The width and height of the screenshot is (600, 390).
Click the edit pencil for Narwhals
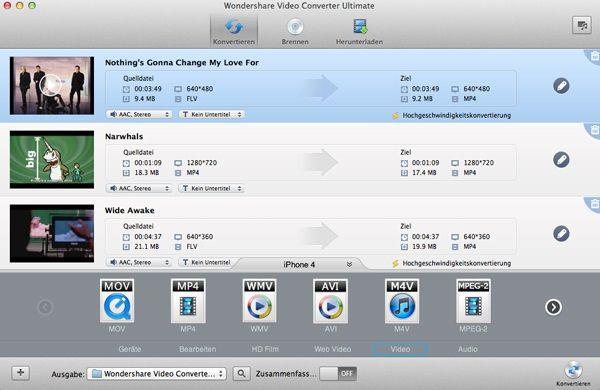pos(561,160)
